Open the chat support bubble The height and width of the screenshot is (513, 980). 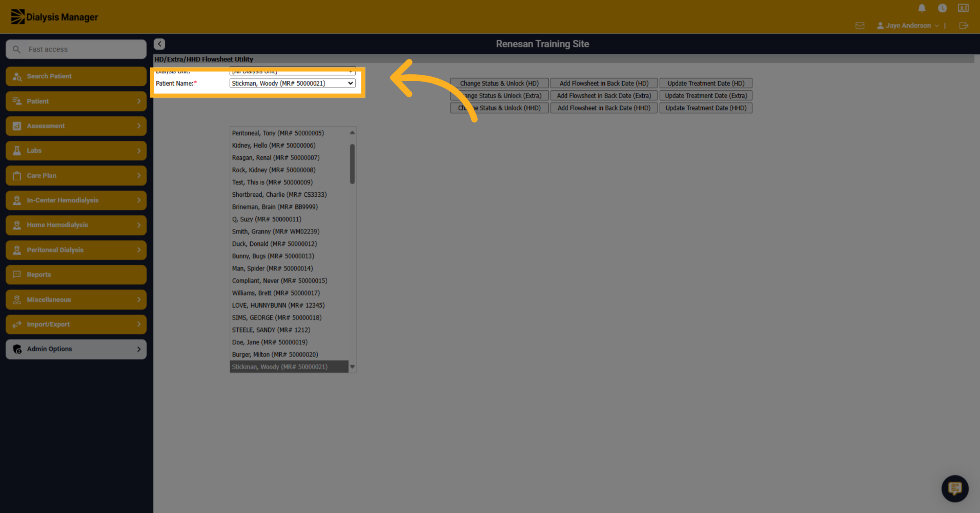(x=955, y=488)
